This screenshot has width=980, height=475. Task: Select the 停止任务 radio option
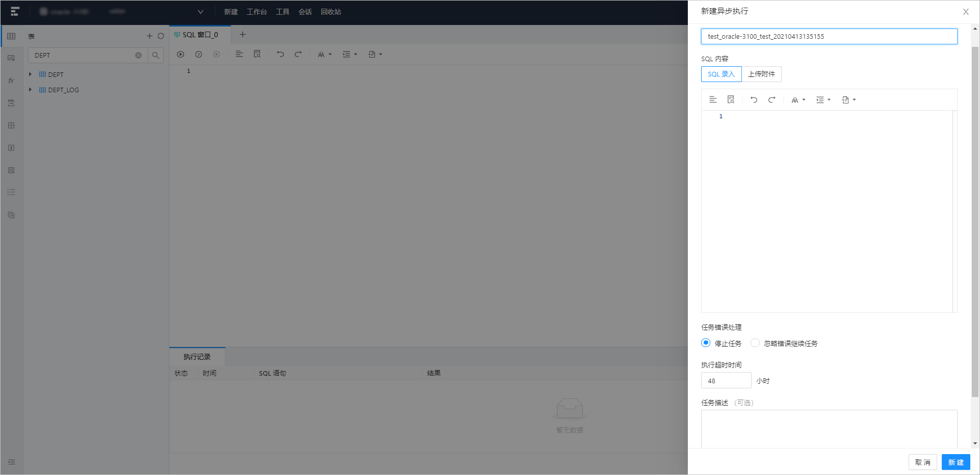706,343
